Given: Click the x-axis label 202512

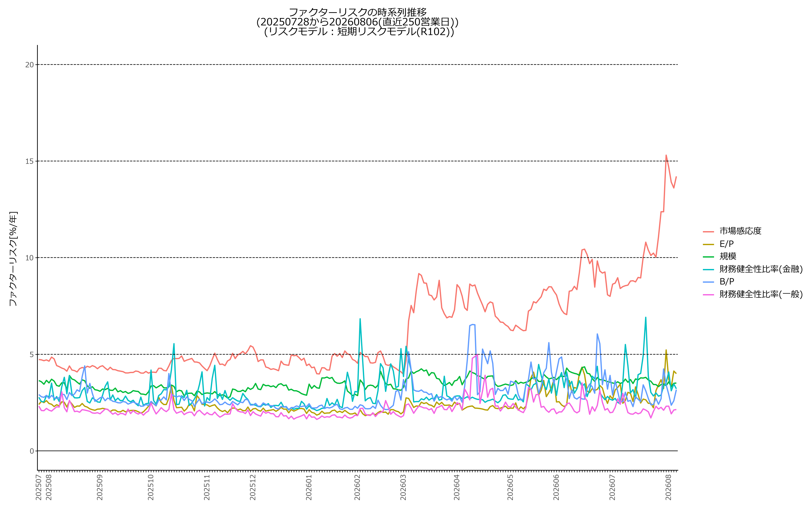Looking at the screenshot, I should (x=253, y=487).
